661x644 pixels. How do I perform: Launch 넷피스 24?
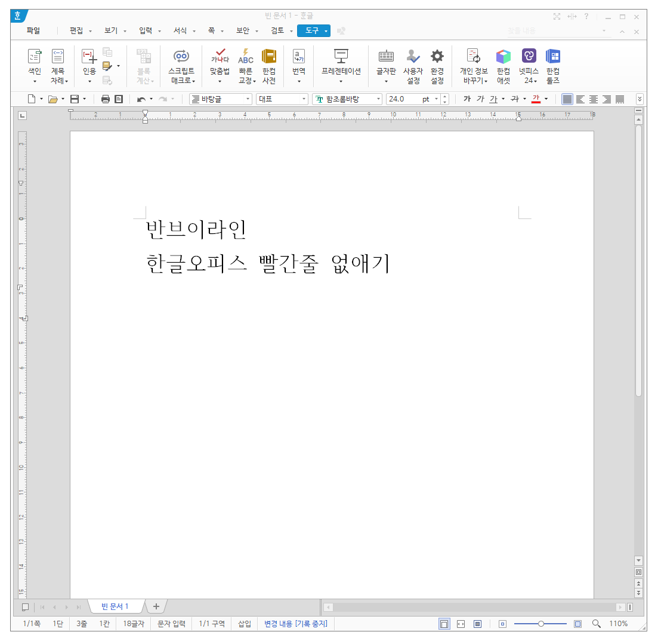[x=529, y=66]
